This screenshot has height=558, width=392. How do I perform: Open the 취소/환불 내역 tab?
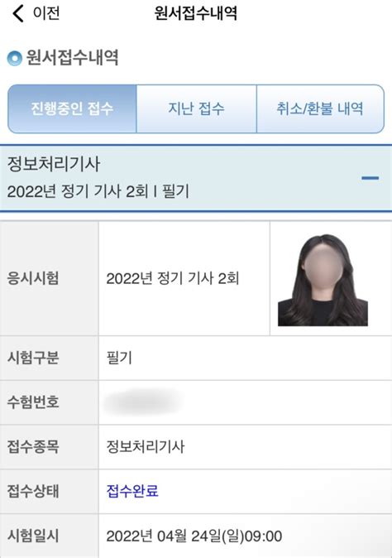320,109
